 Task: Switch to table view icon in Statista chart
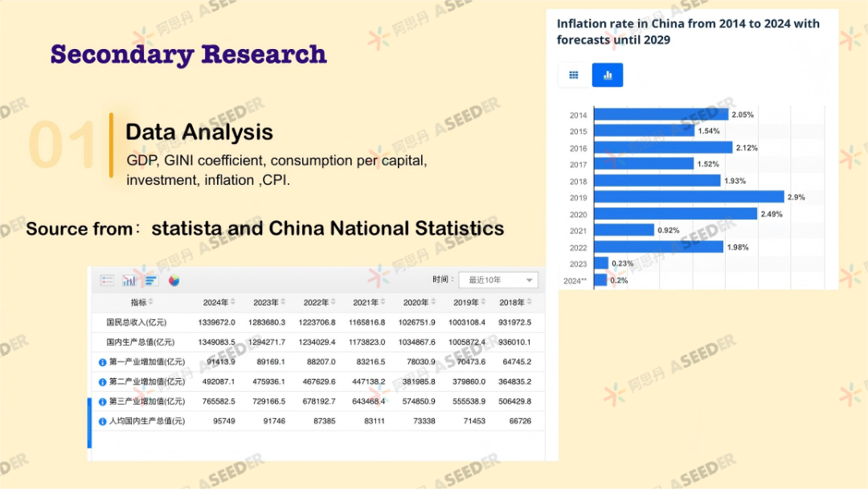click(x=574, y=75)
